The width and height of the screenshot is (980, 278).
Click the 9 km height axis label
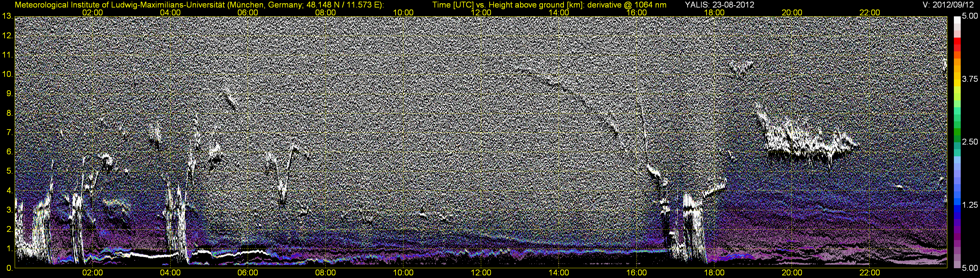[x=9, y=94]
